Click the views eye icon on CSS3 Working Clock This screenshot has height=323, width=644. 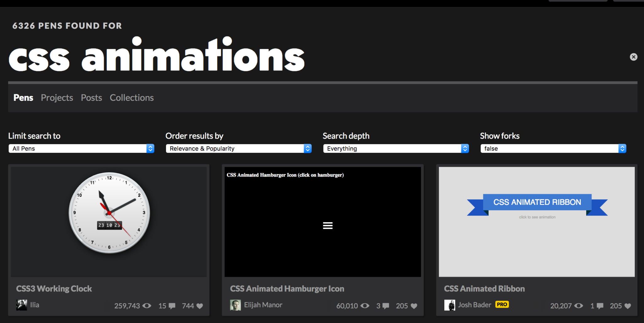click(147, 306)
